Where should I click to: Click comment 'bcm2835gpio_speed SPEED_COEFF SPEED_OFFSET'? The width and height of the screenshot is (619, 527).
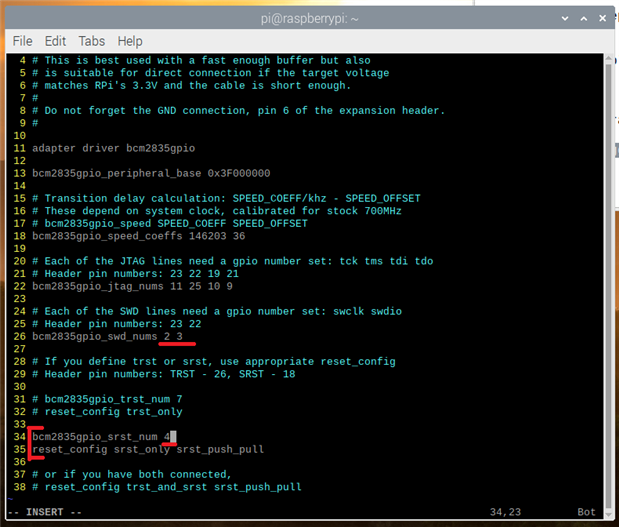[176, 223]
